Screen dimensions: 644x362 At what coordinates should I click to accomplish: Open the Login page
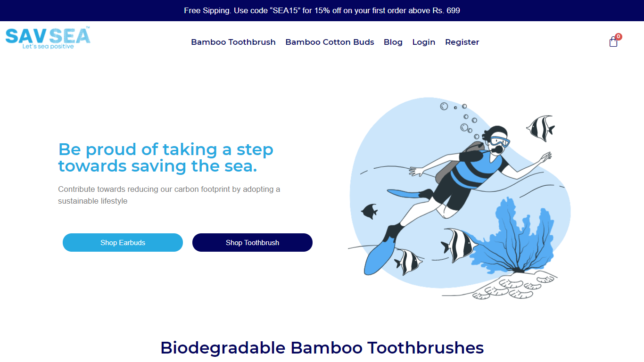[424, 42]
